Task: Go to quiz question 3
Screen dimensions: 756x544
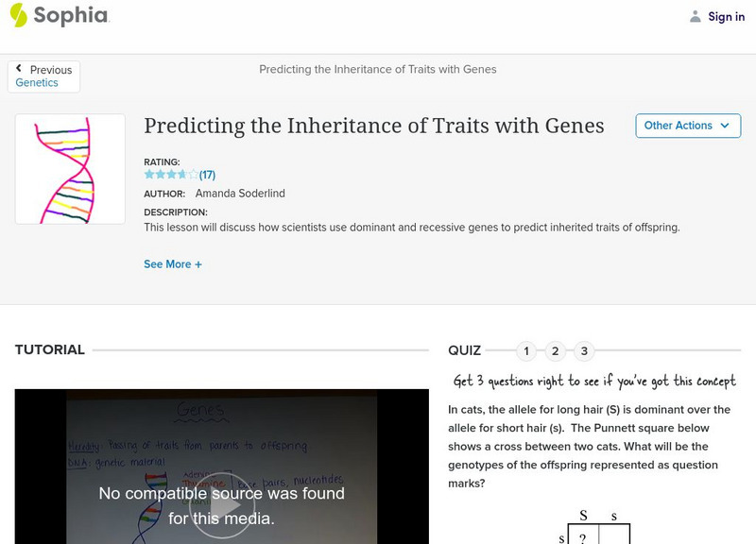Action: pyautogui.click(x=584, y=351)
